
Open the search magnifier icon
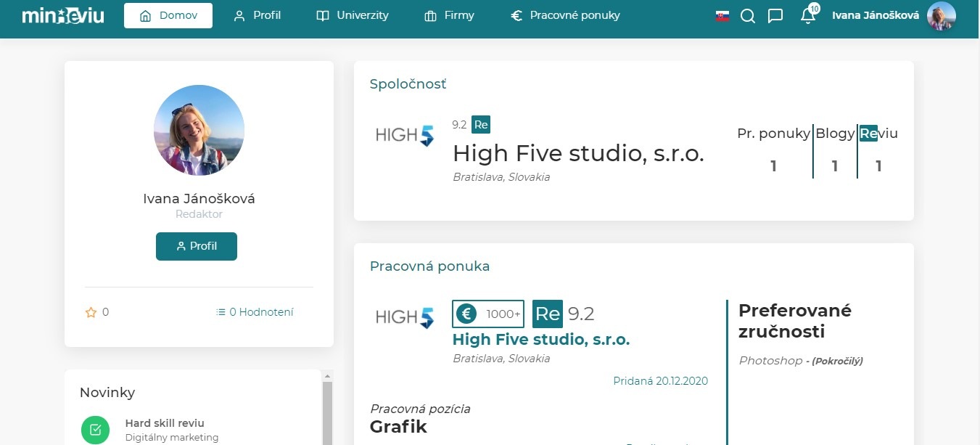click(748, 16)
